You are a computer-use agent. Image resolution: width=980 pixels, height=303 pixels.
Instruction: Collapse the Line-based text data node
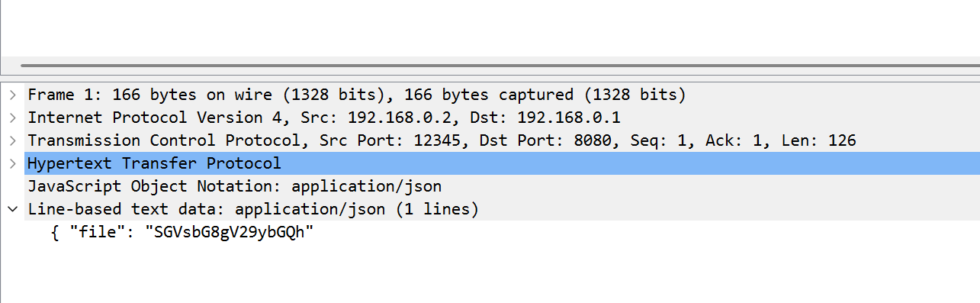tap(12, 209)
